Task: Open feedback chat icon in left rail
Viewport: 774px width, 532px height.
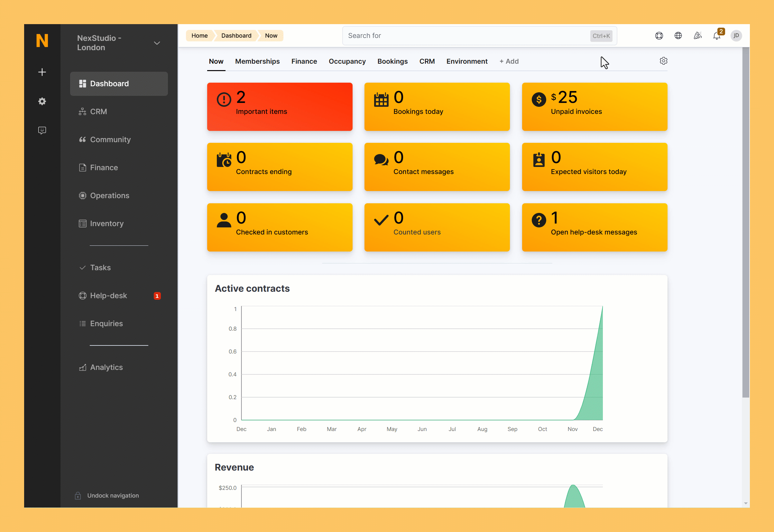Action: [42, 130]
